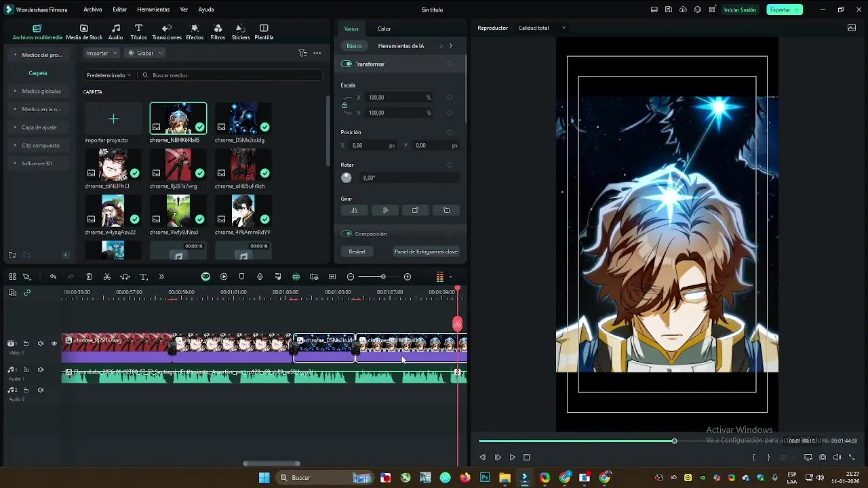The image size is (868, 488).
Task: Toggle the timeline auto-link icon
Action: point(27,293)
